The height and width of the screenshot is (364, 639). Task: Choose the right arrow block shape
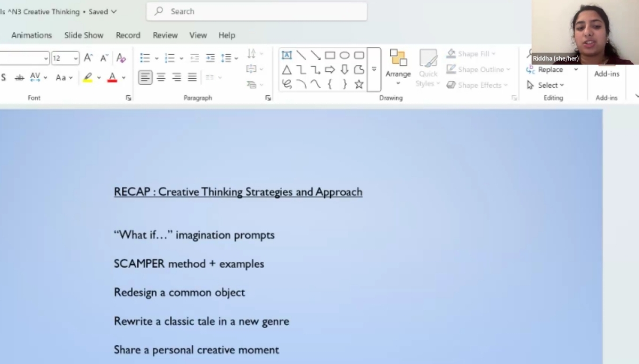330,70
